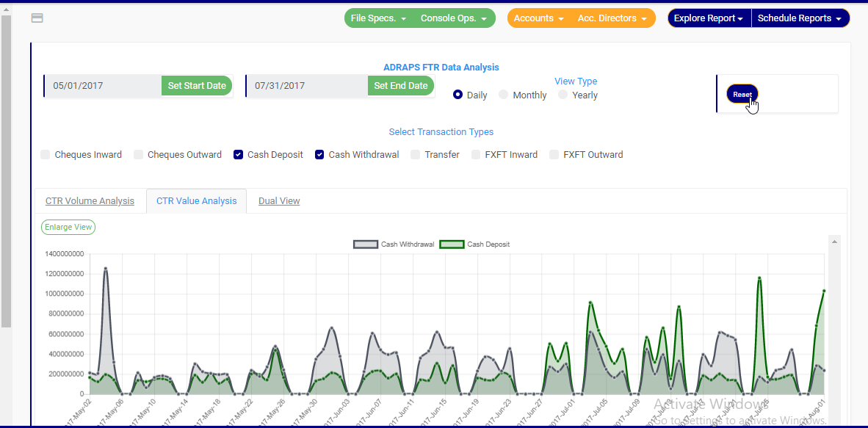
Task: Click the Cash Deposit legend swatch
Action: 452,244
